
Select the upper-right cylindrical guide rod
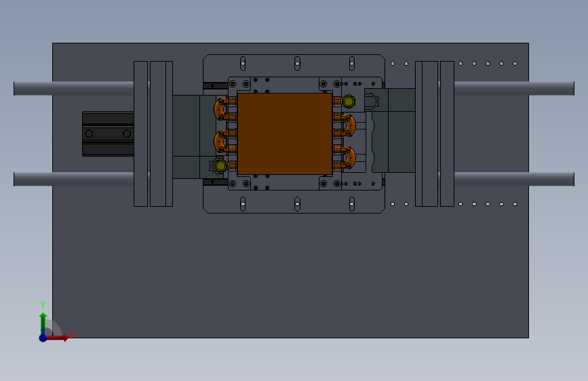[x=514, y=89]
